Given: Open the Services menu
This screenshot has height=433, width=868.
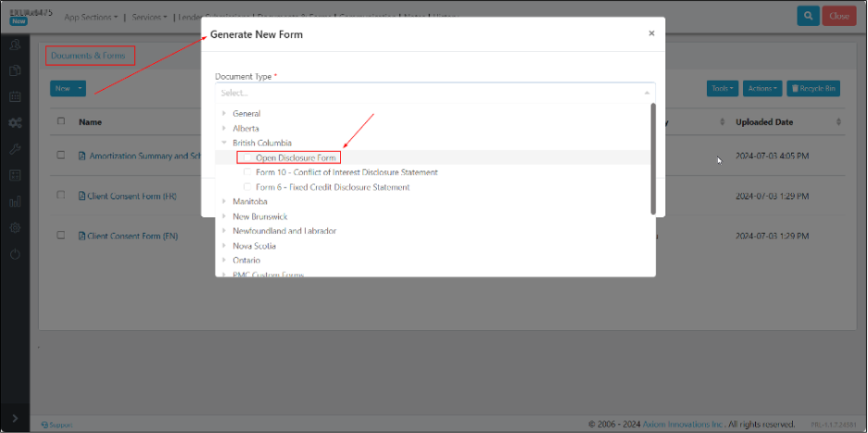Looking at the screenshot, I should pos(149,17).
